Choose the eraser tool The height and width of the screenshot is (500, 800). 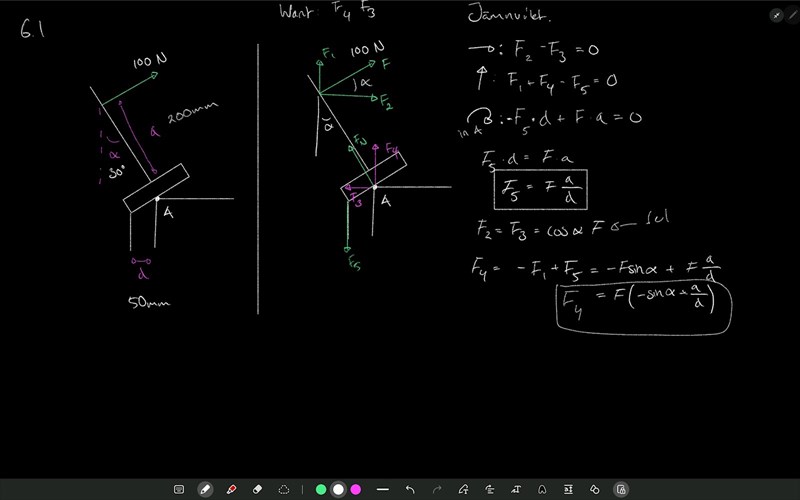click(x=258, y=489)
